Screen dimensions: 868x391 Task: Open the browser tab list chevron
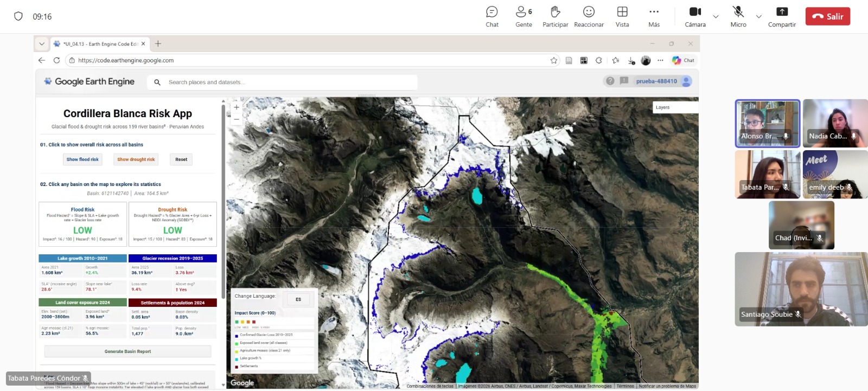point(42,44)
